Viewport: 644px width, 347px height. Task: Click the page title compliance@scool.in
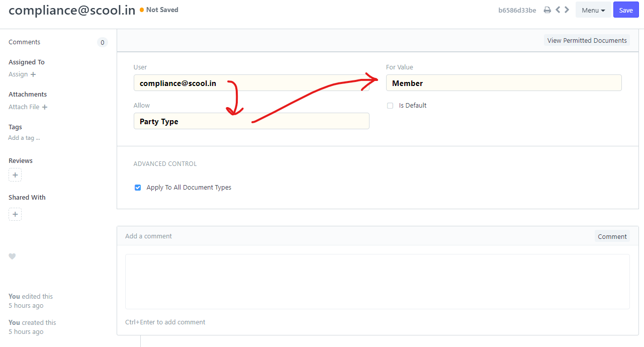pos(72,10)
